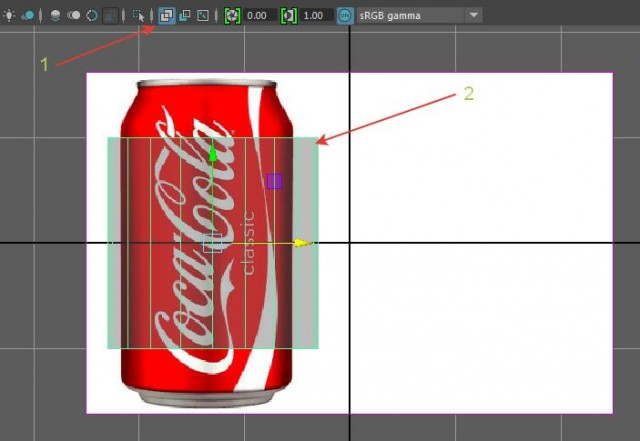This screenshot has height=441, width=640.
Task: Toggle X-Ray joints icon
Action: [202, 16]
